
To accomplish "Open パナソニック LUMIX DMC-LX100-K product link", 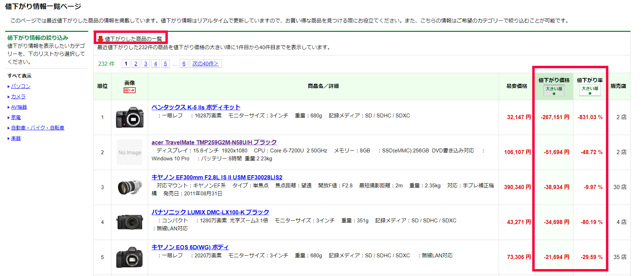I will [210, 212].
